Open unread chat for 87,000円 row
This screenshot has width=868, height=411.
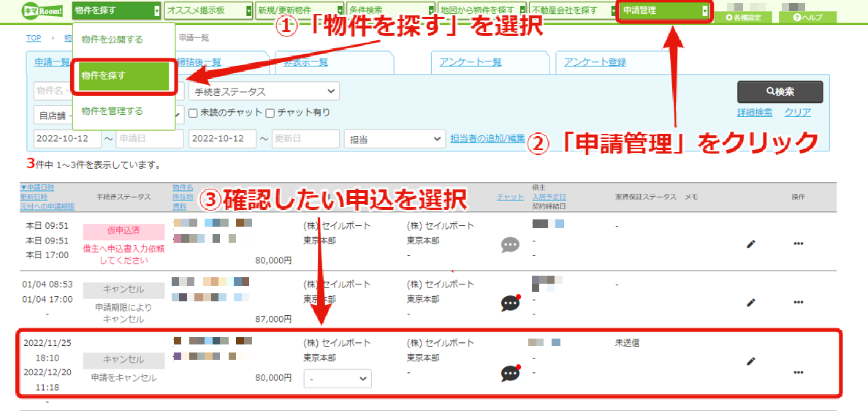coord(511,303)
